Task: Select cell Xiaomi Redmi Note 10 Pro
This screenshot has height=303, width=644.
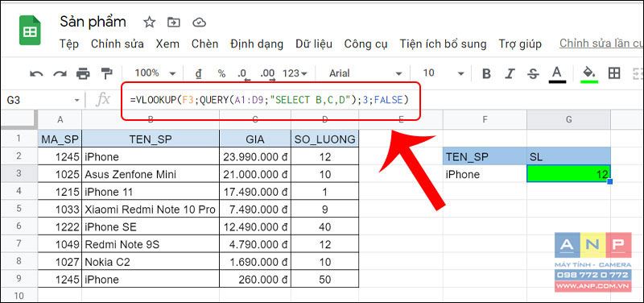Action: coord(151,210)
